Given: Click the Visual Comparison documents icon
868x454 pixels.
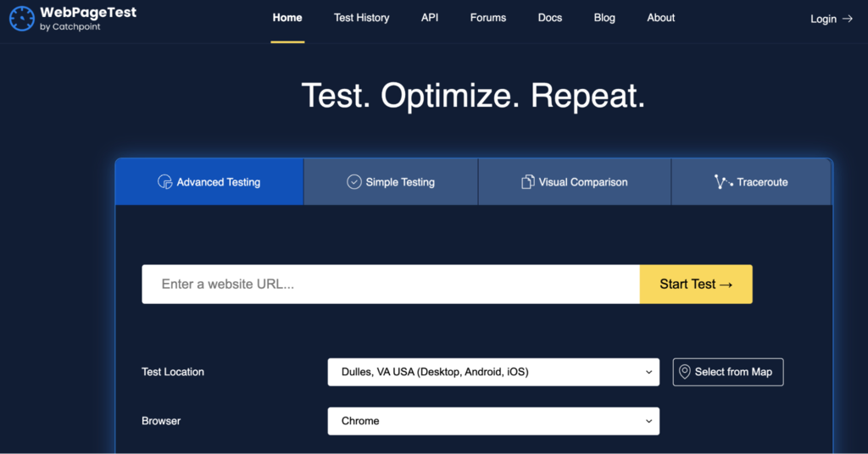Looking at the screenshot, I should pyautogui.click(x=527, y=182).
